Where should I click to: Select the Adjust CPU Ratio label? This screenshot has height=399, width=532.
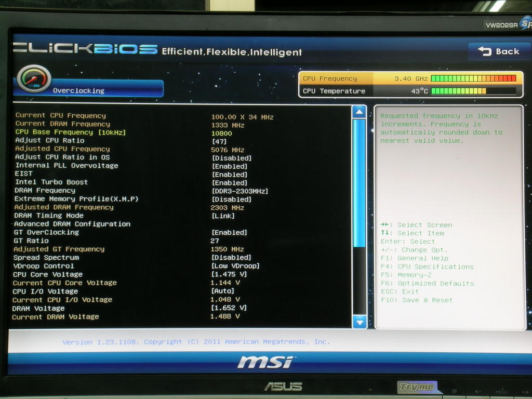coord(50,140)
